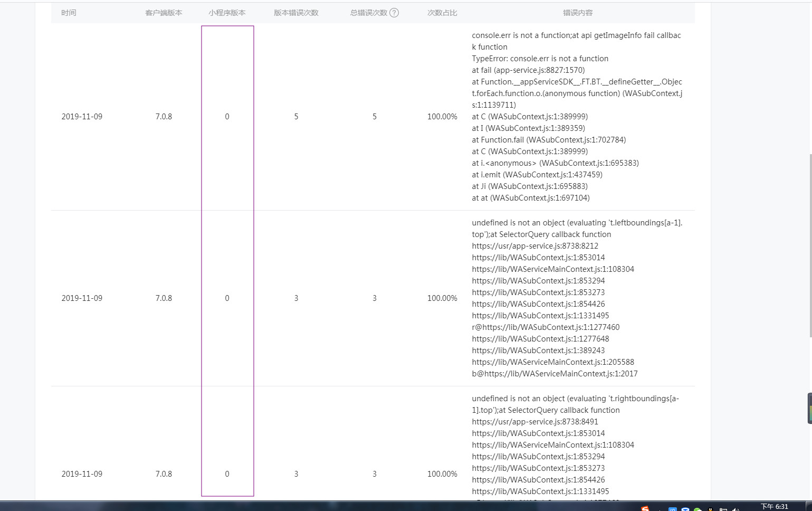
Task: Click line 'at fail (app-service.js:8827:1570)'
Action: [x=528, y=70]
